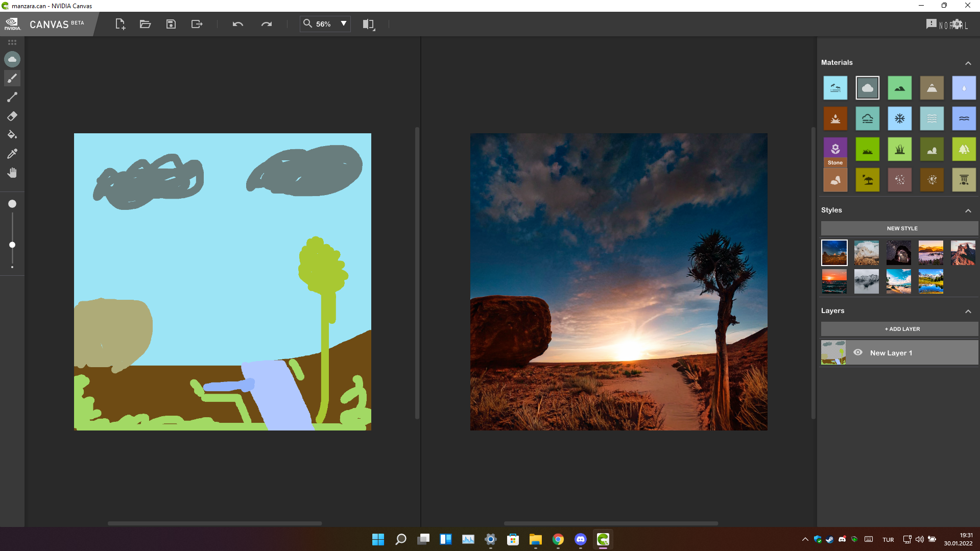
Task: Collapse the Materials panel
Action: (968, 63)
